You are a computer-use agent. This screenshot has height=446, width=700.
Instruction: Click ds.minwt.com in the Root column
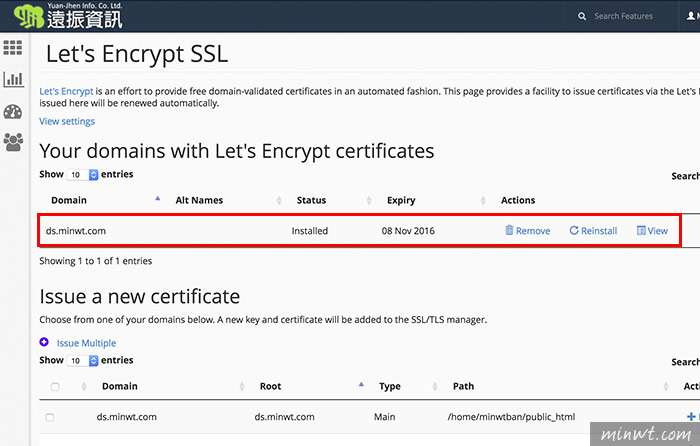284,417
